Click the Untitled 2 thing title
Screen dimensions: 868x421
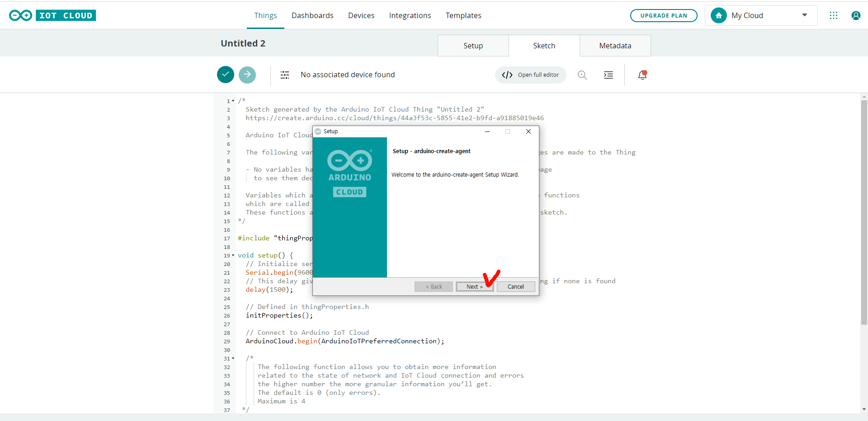click(x=243, y=43)
